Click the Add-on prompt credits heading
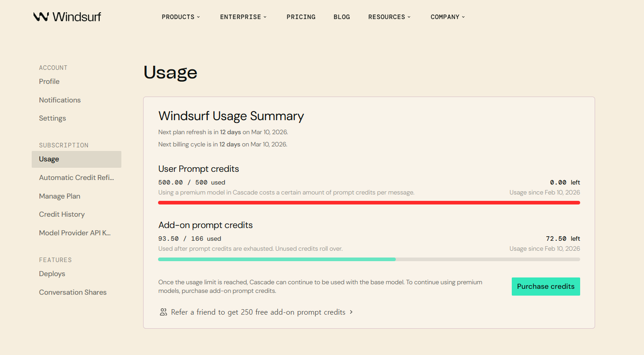 click(206, 225)
